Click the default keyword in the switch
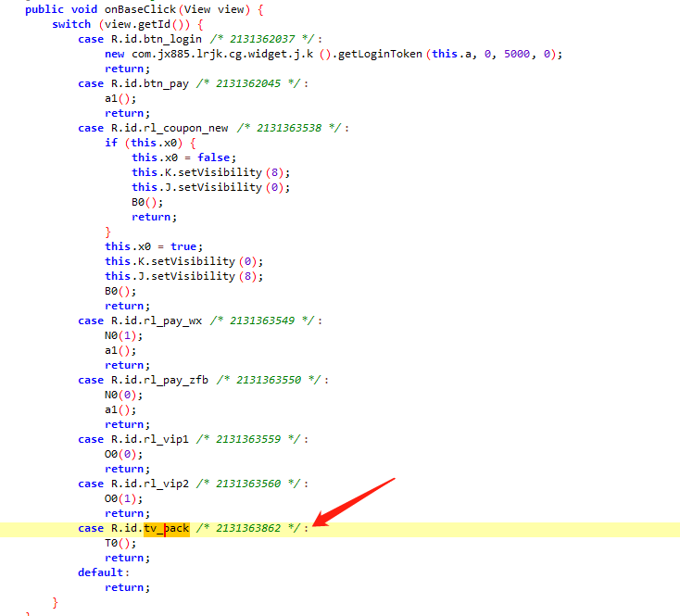Image resolution: width=680 pixels, height=616 pixels. click(100, 572)
